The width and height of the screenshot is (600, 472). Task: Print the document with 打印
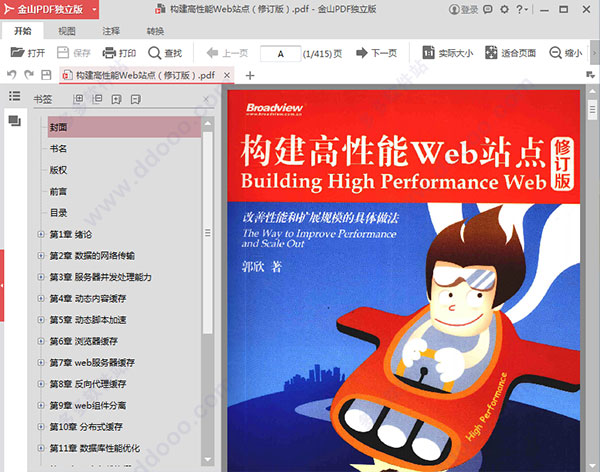(x=119, y=53)
